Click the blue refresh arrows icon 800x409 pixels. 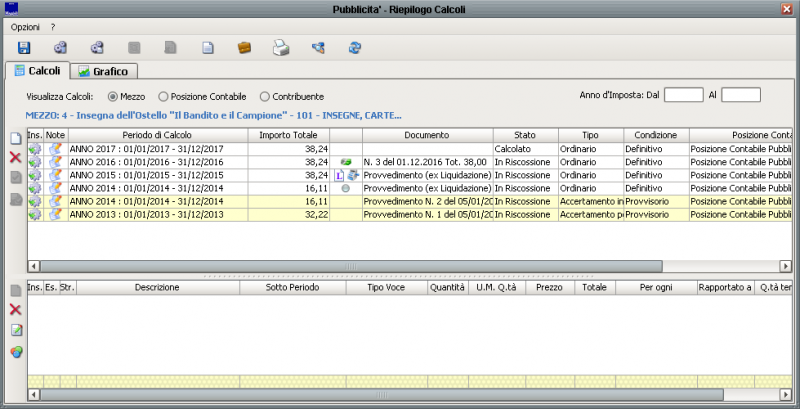coord(354,47)
